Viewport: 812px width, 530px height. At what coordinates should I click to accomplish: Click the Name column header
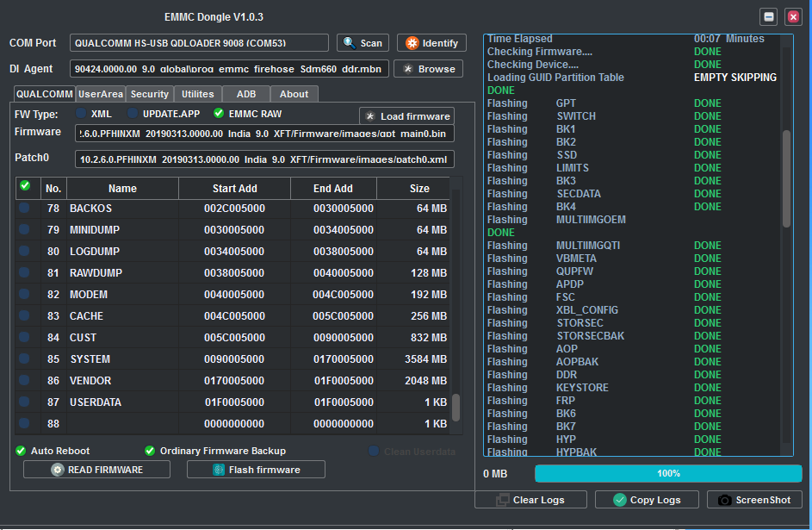123,189
